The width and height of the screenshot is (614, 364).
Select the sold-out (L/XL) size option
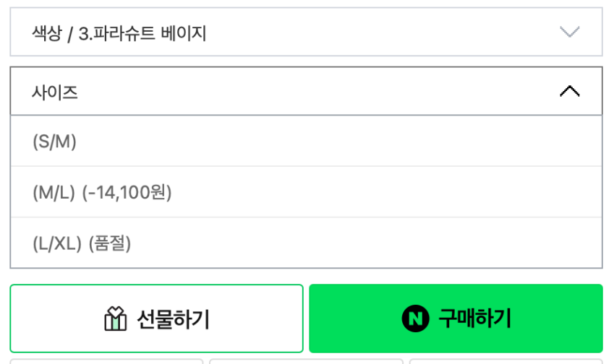point(56,244)
